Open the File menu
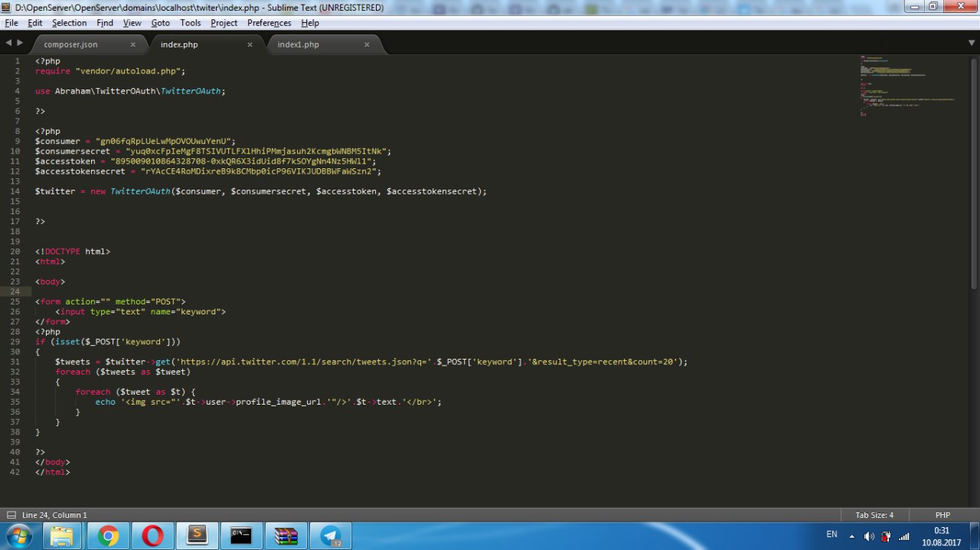980x550 pixels. click(11, 23)
